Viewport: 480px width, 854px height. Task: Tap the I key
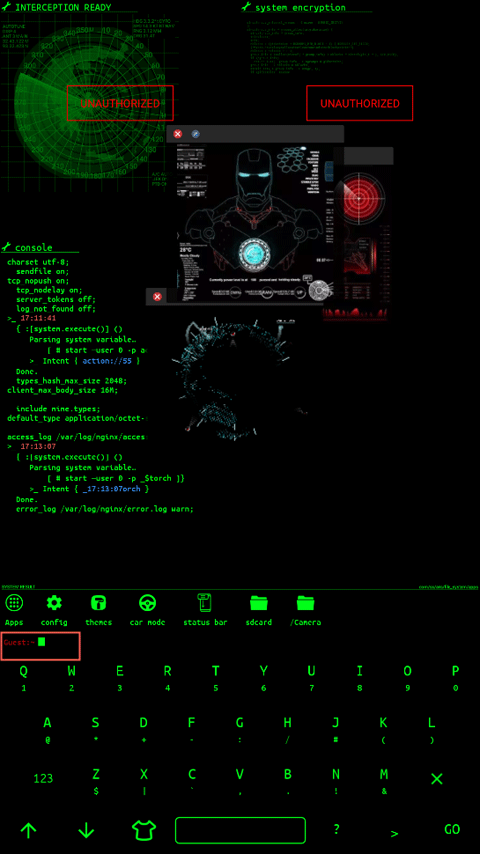pos(360,671)
